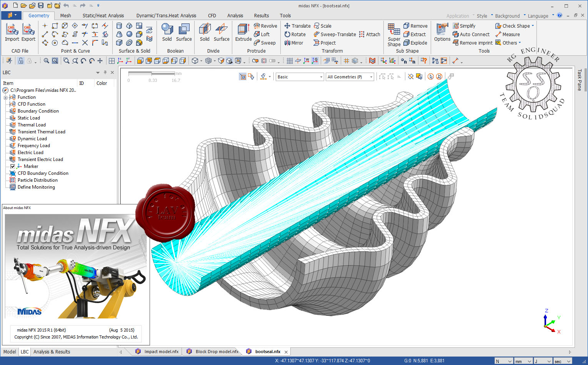Click the Revolve protrude tool
Viewport: 588px width, 365px height.
(x=265, y=26)
